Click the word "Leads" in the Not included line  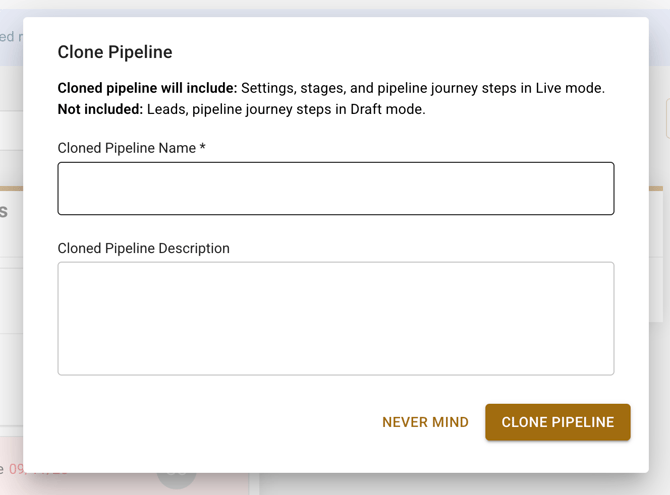tap(167, 109)
